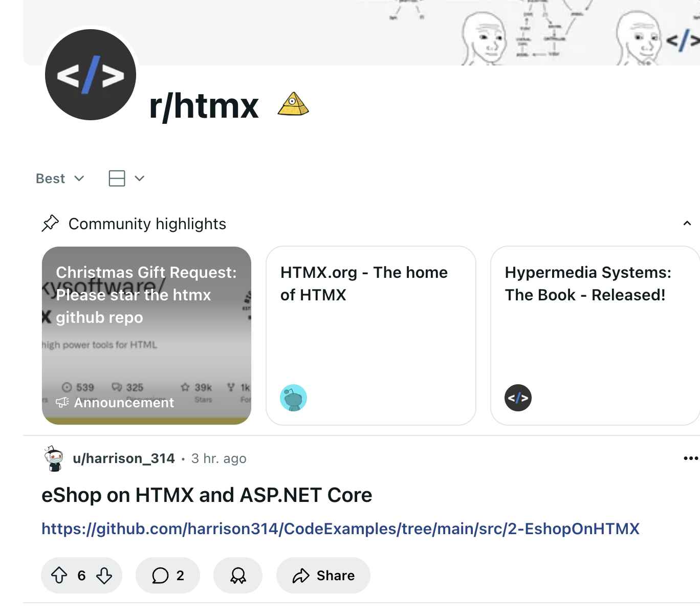Open the Best sort dropdown
Viewport: 700px width, 615px height.
tap(60, 179)
